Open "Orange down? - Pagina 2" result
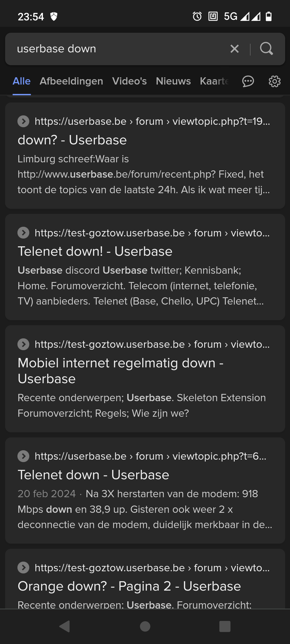The width and height of the screenshot is (290, 644). (129, 586)
